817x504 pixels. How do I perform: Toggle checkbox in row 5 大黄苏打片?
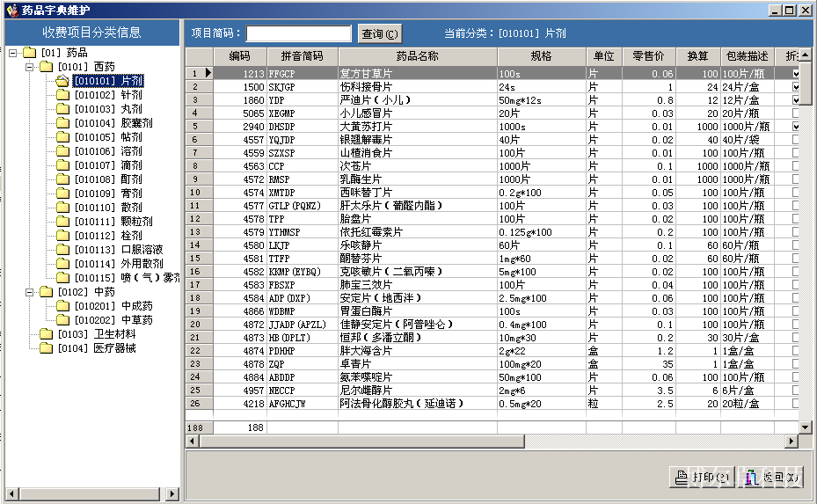[x=796, y=127]
